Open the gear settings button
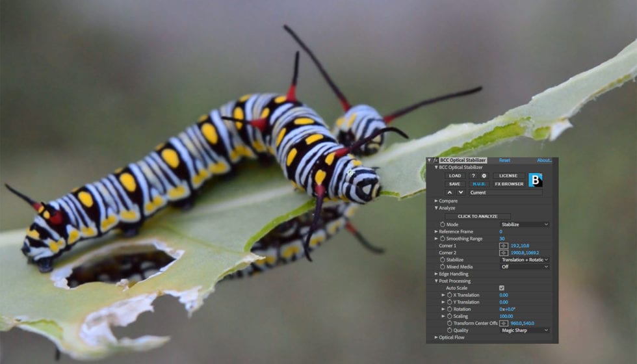The width and height of the screenshot is (637, 364). point(484,176)
